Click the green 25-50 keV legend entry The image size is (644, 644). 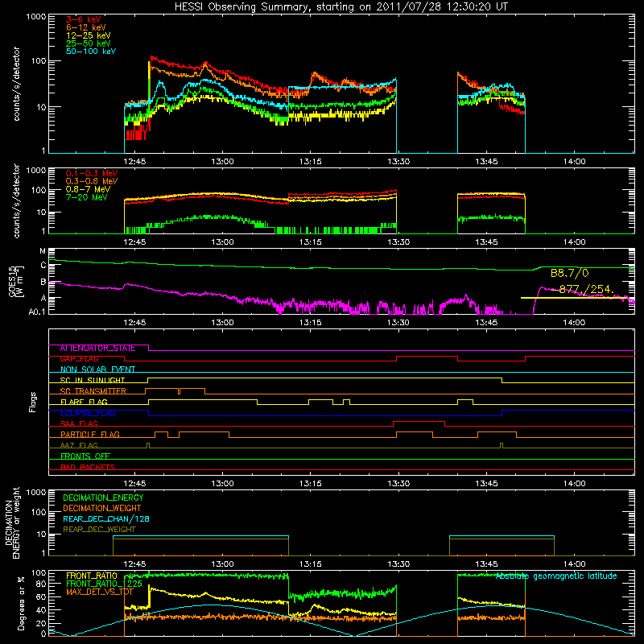tap(89, 43)
